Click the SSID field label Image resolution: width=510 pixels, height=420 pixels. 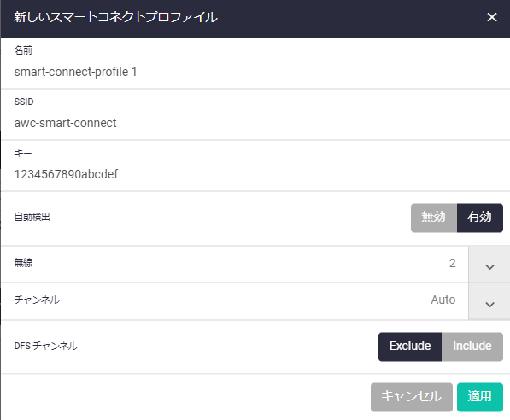(24, 102)
